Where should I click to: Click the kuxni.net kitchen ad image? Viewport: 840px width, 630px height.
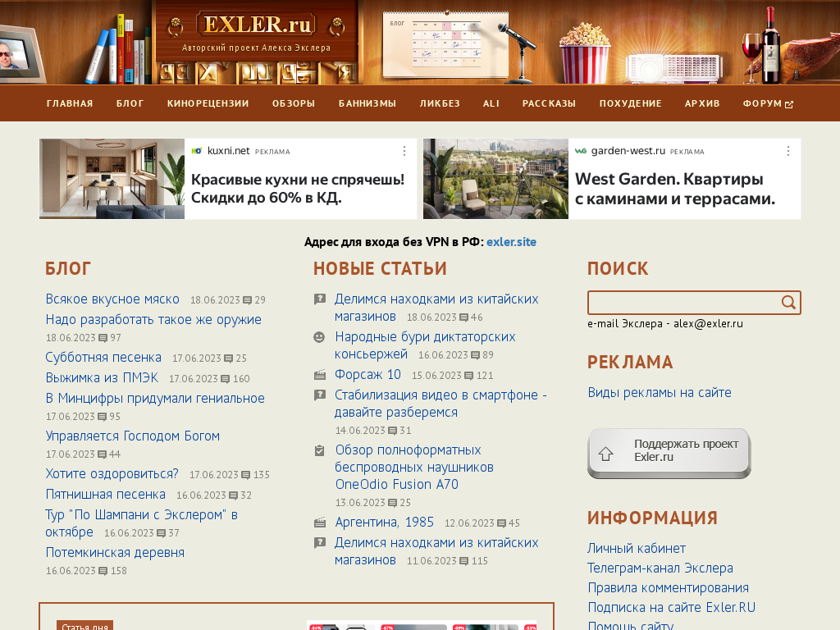(112, 179)
